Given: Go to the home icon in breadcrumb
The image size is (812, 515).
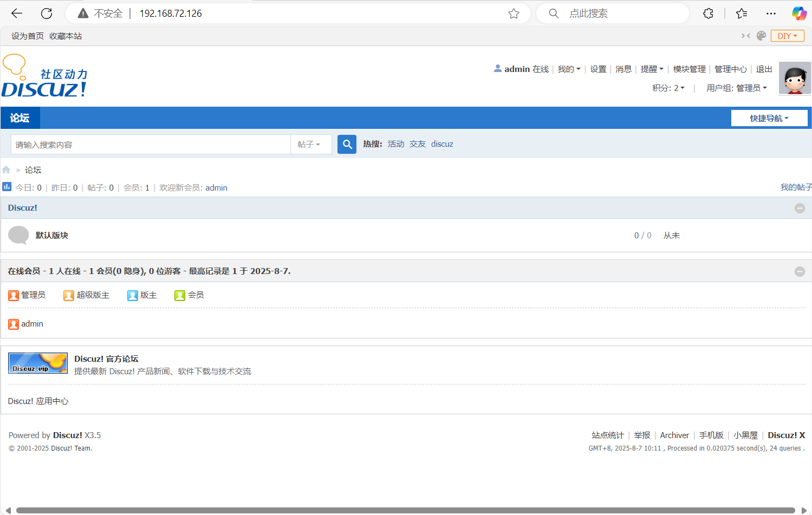Looking at the screenshot, I should [x=7, y=170].
